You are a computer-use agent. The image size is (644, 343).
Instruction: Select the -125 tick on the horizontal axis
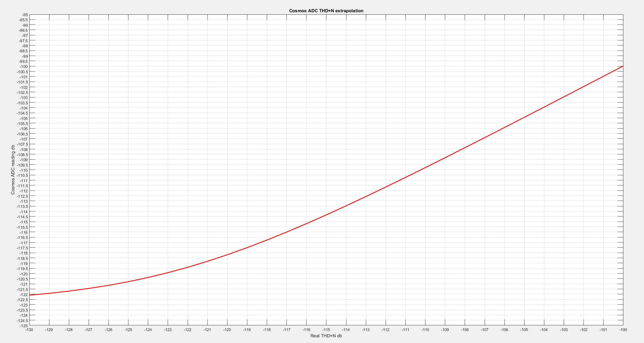[128, 330]
